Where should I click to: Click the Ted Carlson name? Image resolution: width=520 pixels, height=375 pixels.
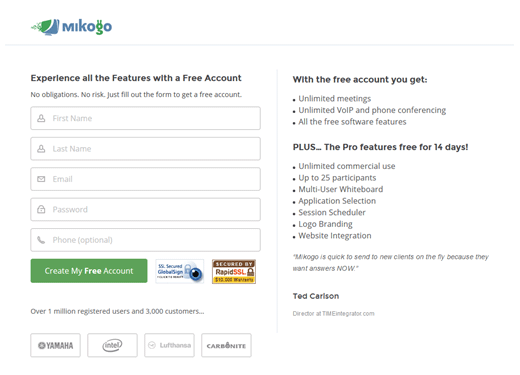click(x=316, y=296)
